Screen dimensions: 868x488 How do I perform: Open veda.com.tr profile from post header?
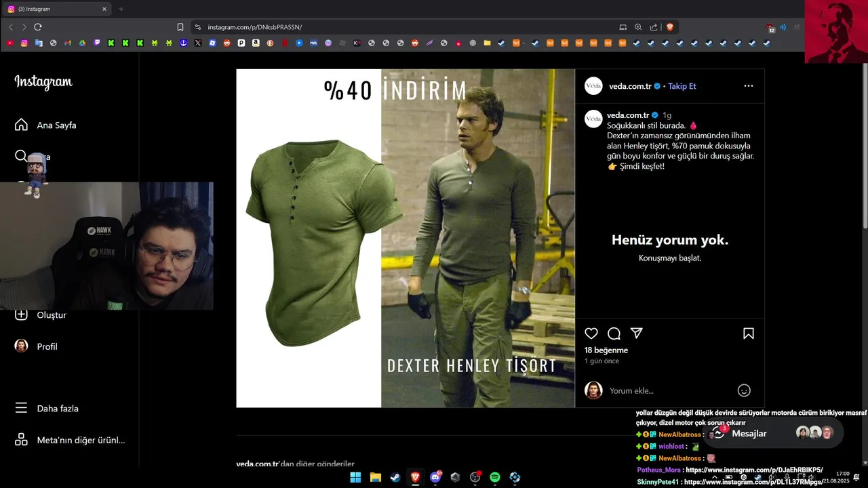point(630,86)
